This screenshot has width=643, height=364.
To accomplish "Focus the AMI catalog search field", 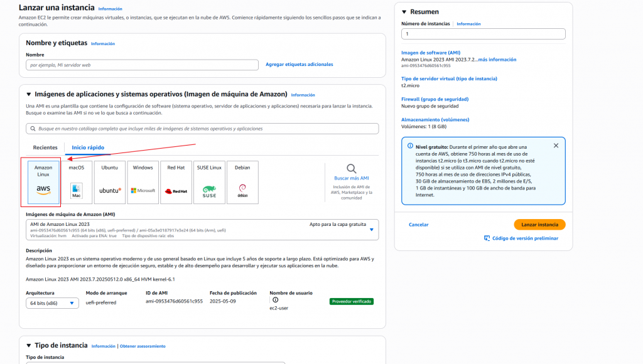I will (202, 129).
